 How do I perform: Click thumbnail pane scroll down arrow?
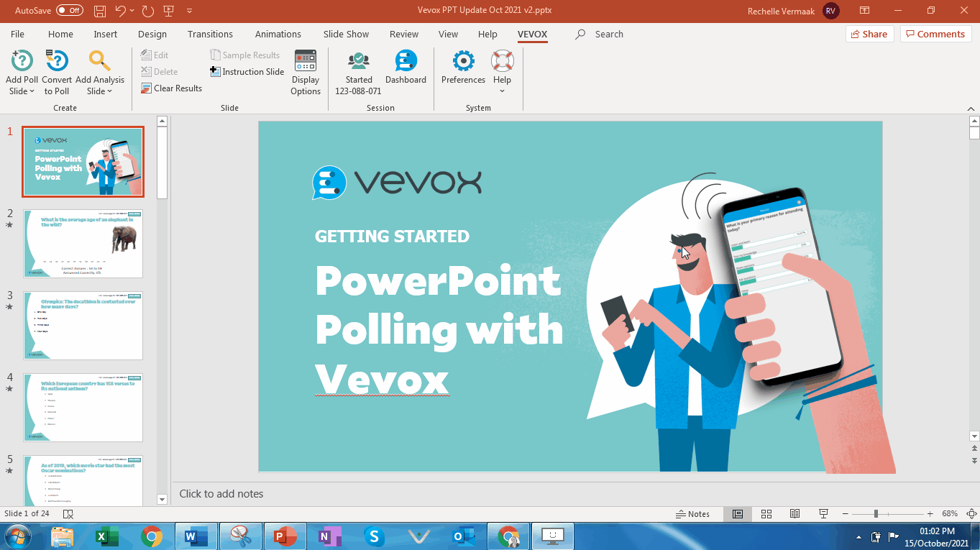pos(162,499)
